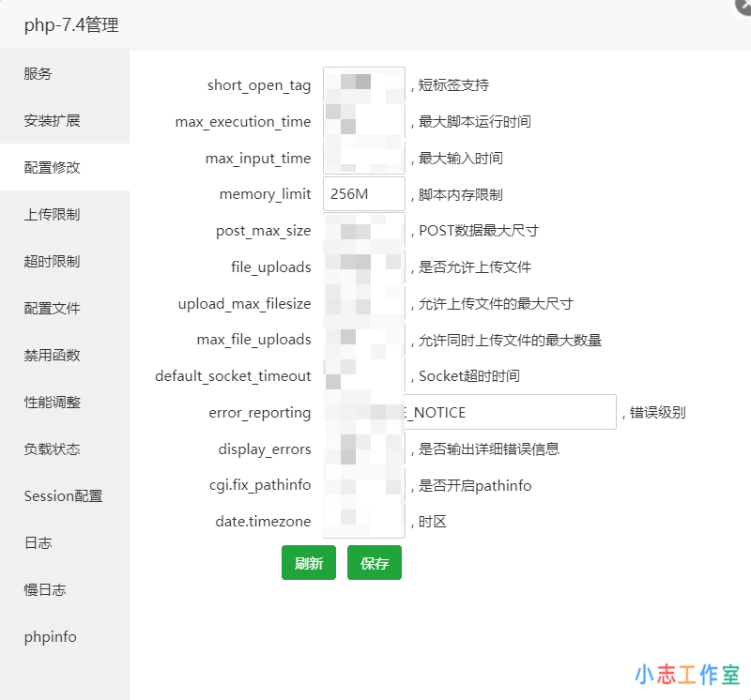Open the 安装扩展 section
751x700 pixels.
(x=52, y=120)
